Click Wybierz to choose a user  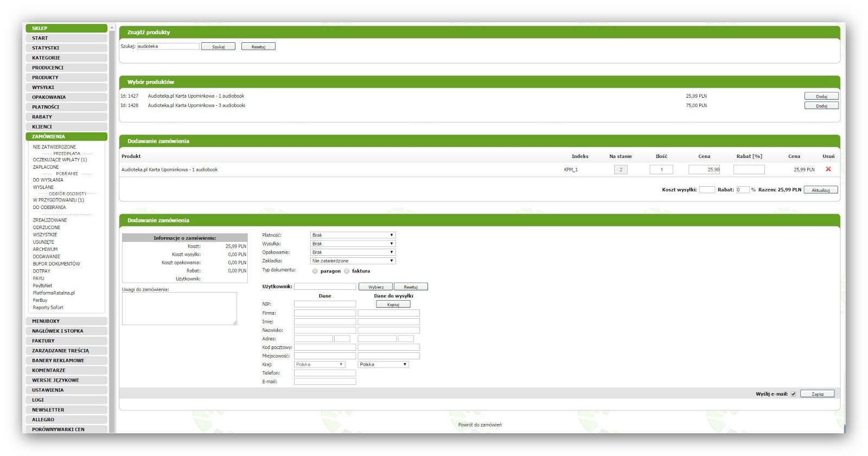pos(375,287)
